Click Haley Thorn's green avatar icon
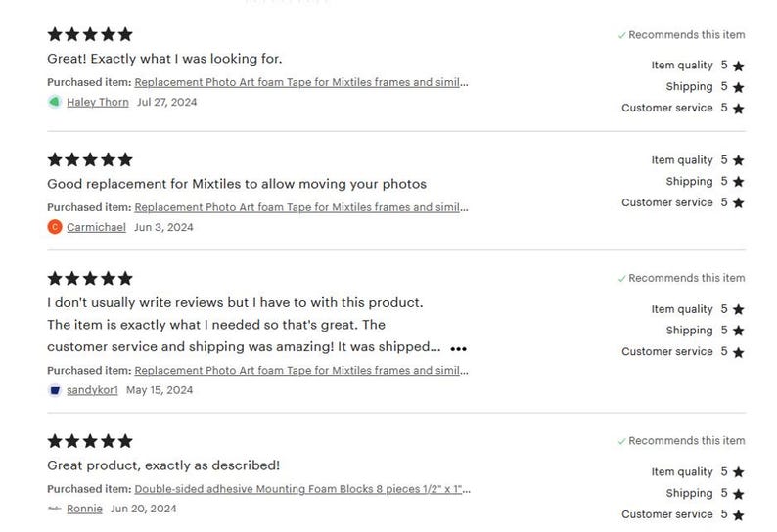This screenshot has height=532, width=777. pyautogui.click(x=55, y=102)
